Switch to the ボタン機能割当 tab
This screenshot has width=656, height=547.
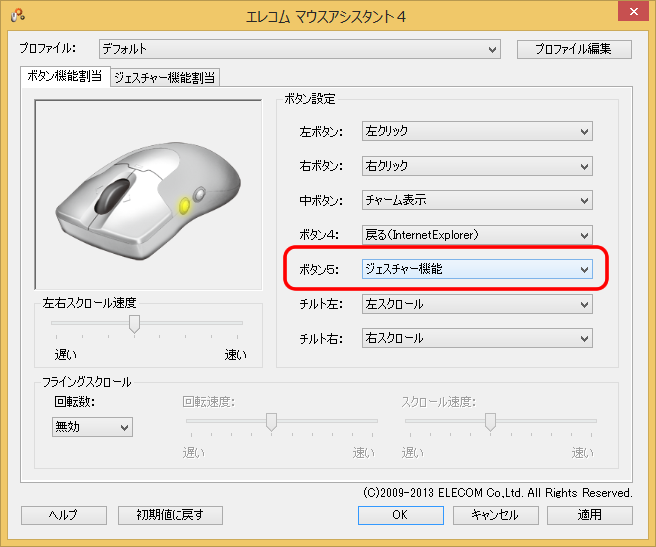[x=65, y=76]
